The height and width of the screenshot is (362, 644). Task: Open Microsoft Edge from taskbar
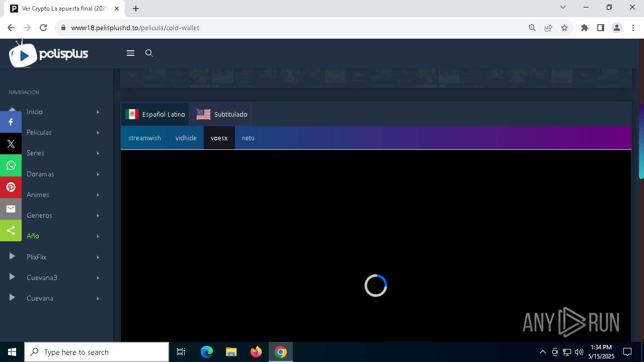click(x=207, y=352)
